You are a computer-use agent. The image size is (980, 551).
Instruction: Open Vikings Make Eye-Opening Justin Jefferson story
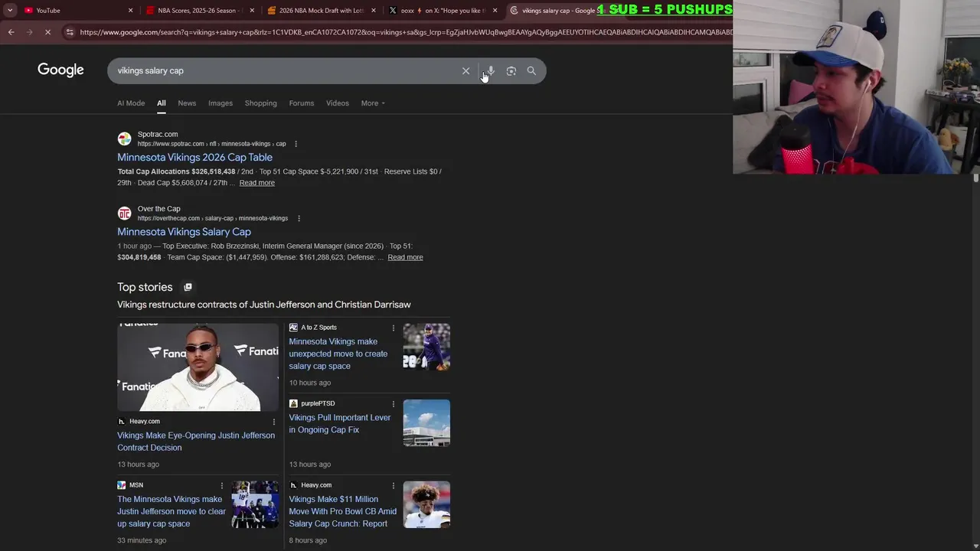(196, 442)
